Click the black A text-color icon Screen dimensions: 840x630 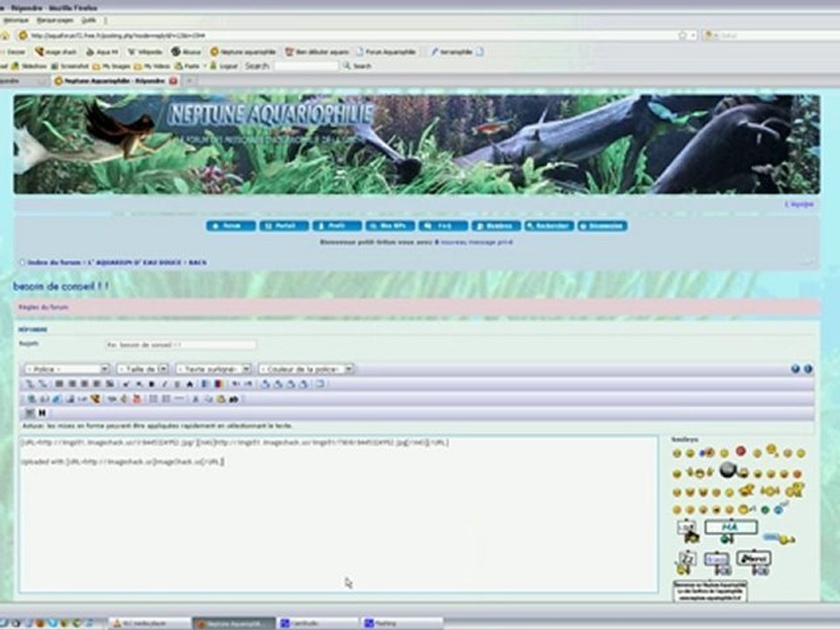(x=190, y=384)
